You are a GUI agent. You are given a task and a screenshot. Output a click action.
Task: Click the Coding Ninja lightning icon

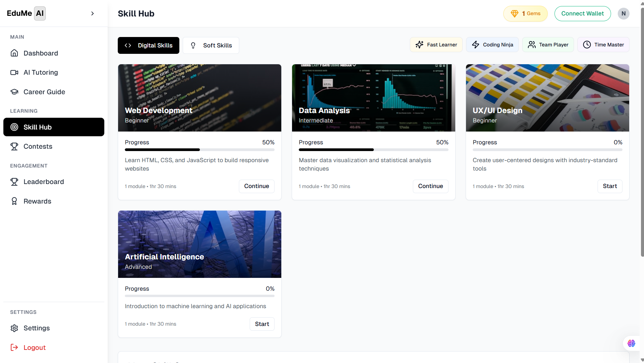pyautogui.click(x=475, y=45)
